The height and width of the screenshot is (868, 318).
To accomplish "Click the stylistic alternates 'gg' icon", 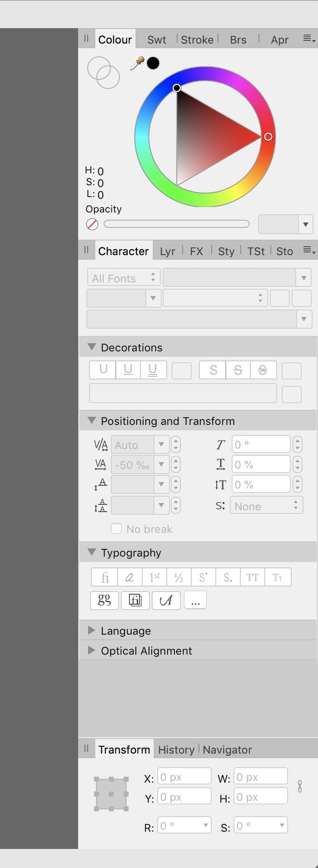I will pyautogui.click(x=104, y=600).
